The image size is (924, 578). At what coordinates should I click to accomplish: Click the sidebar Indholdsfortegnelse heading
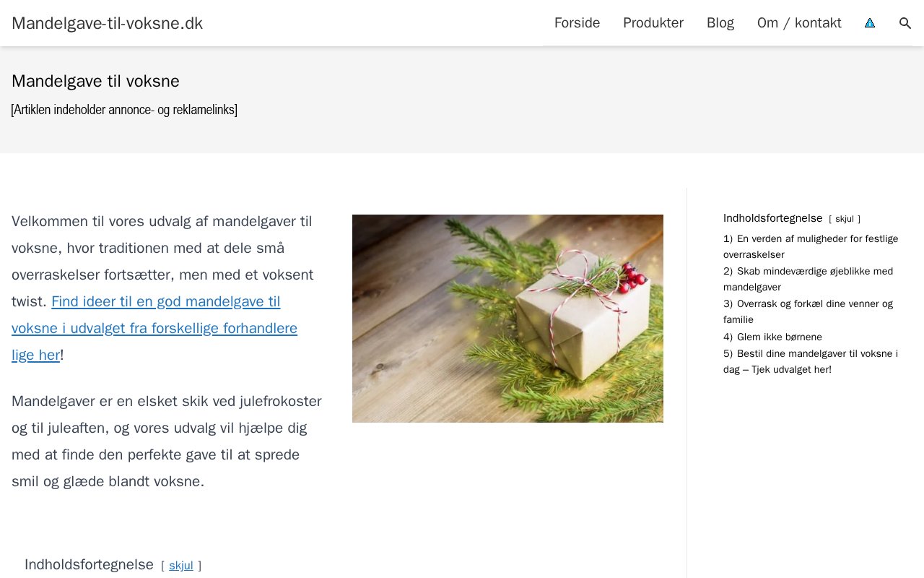pos(773,218)
